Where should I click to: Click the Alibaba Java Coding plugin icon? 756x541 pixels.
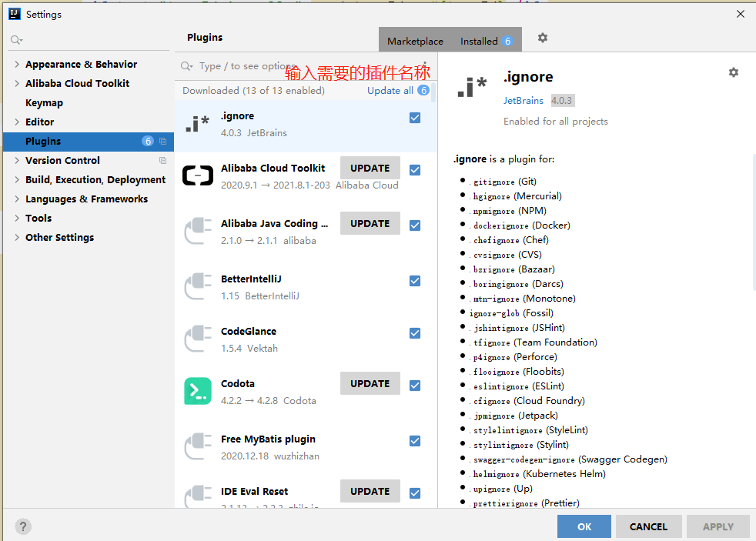(198, 231)
